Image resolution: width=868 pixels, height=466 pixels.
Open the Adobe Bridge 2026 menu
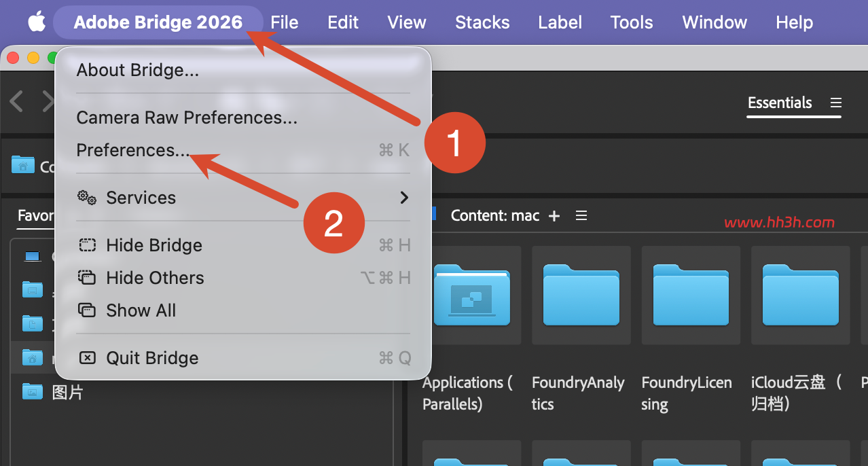tap(158, 22)
